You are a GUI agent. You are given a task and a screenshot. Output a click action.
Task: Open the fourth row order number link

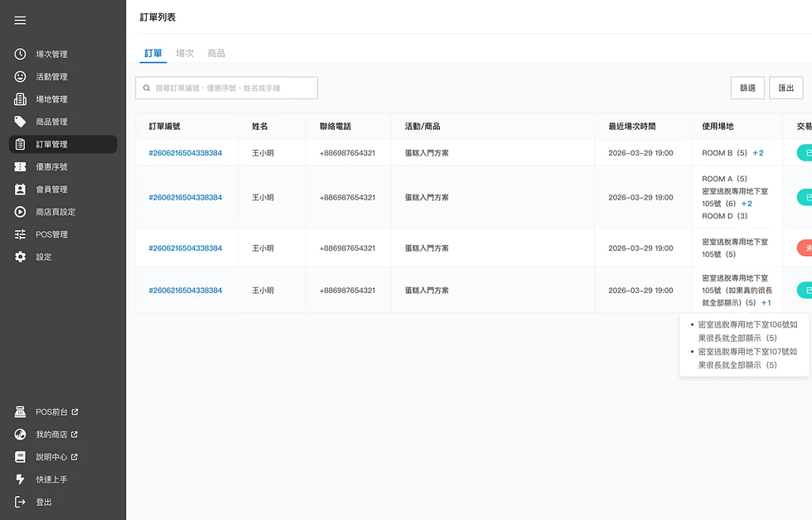pyautogui.click(x=186, y=291)
